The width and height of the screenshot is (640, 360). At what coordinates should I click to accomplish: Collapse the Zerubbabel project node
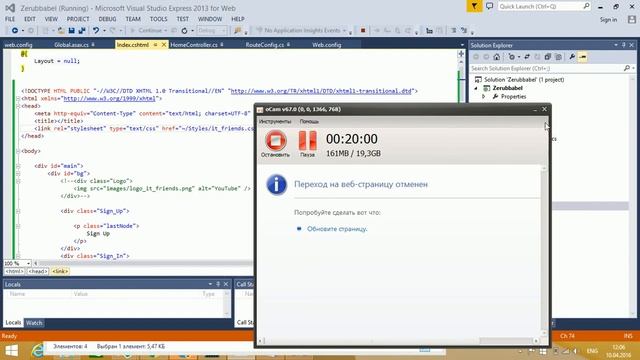coord(476,88)
